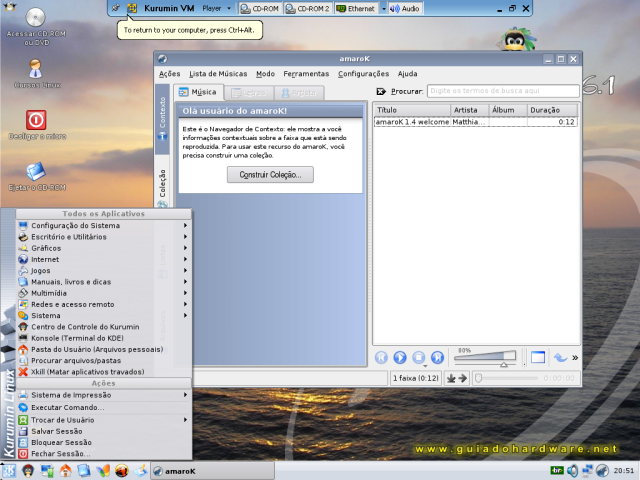Launch Xkill (Matar aplicativos travados)

[x=104, y=372]
